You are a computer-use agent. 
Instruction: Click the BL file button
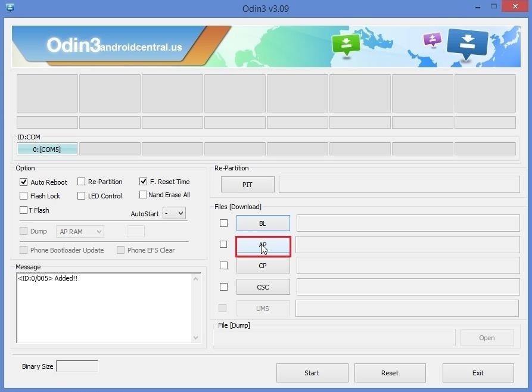click(x=263, y=223)
